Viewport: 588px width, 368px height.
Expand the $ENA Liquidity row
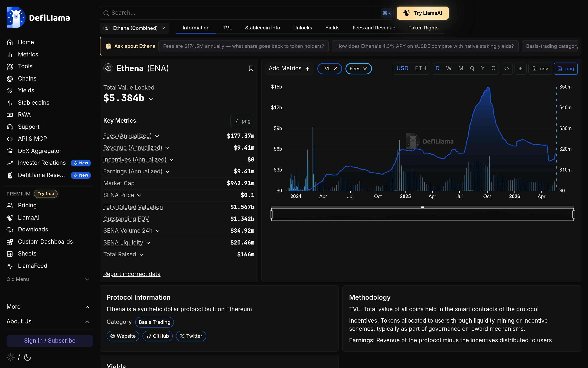[x=148, y=243]
